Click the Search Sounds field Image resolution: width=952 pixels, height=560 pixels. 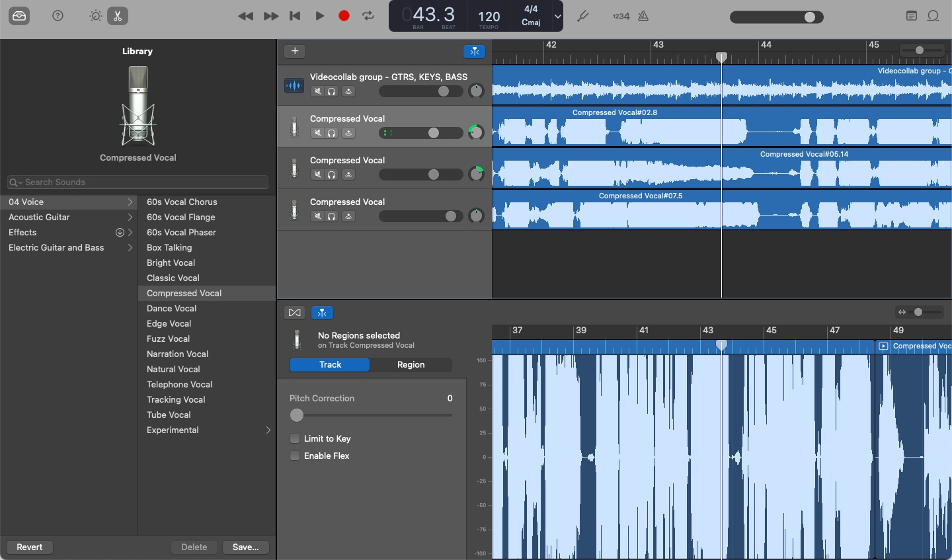(138, 182)
